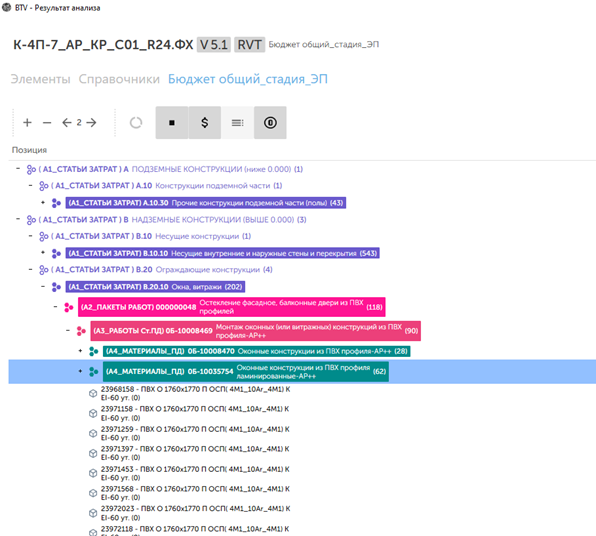Screen dimensions: 596x536
Task: Open the Справочники tab
Action: (x=119, y=79)
